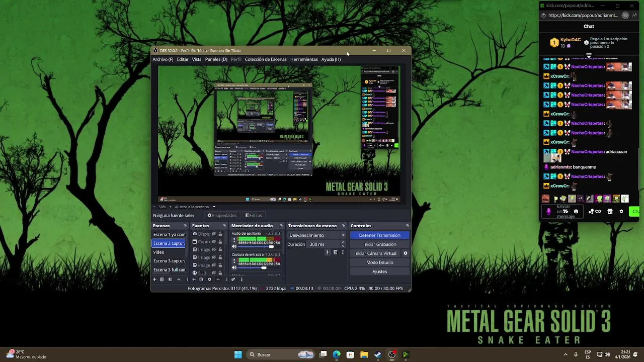Toggle lock on Captu source

(220, 242)
